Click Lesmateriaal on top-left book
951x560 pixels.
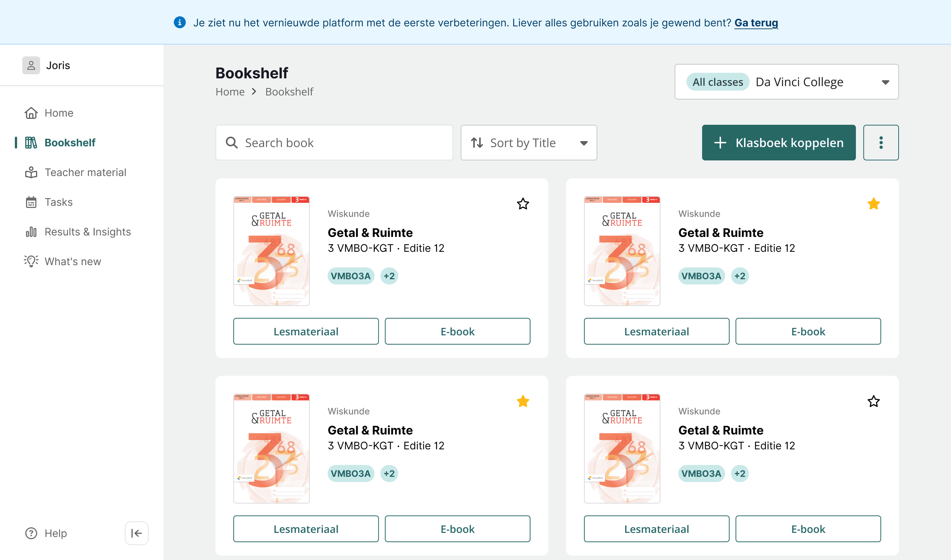click(x=306, y=331)
